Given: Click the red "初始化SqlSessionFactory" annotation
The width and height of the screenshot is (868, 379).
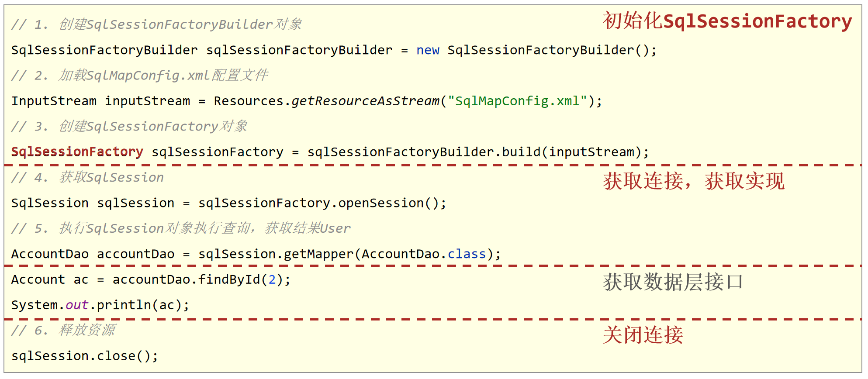Looking at the screenshot, I should pyautogui.click(x=727, y=21).
